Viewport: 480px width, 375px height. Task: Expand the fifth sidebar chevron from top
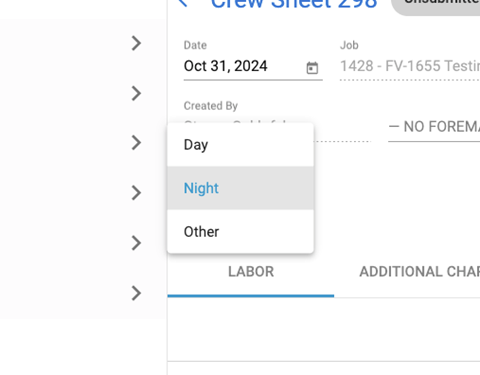click(x=136, y=243)
